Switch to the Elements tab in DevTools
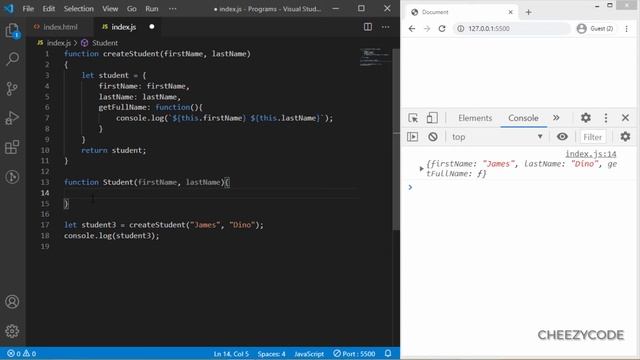Viewport: 640px width, 360px height. pyautogui.click(x=475, y=118)
